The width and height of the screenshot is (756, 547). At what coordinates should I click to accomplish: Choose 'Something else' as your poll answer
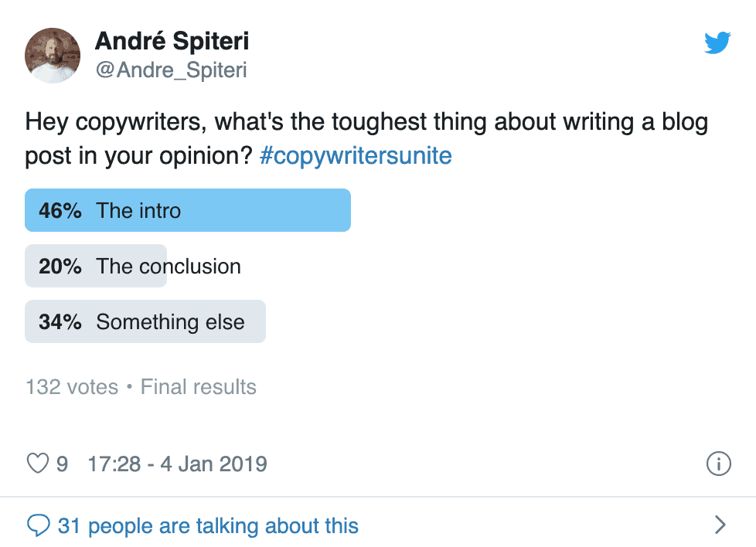pos(145,321)
